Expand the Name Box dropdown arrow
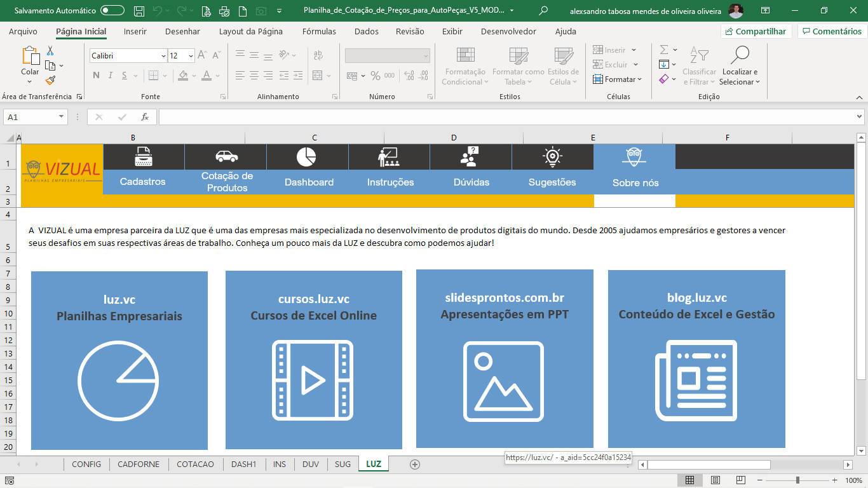This screenshot has height=488, width=868. click(61, 117)
